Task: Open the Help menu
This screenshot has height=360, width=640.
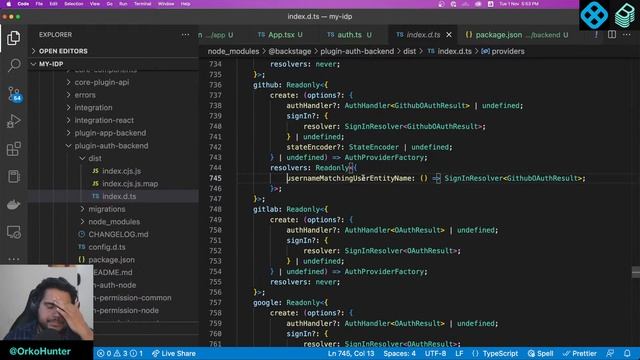Action: [185, 4]
